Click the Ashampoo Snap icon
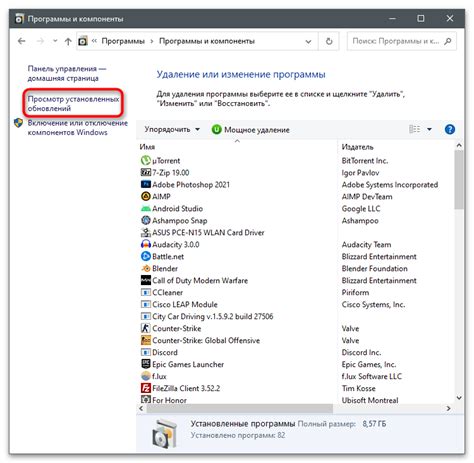This screenshot has width=474, height=463. tap(146, 221)
